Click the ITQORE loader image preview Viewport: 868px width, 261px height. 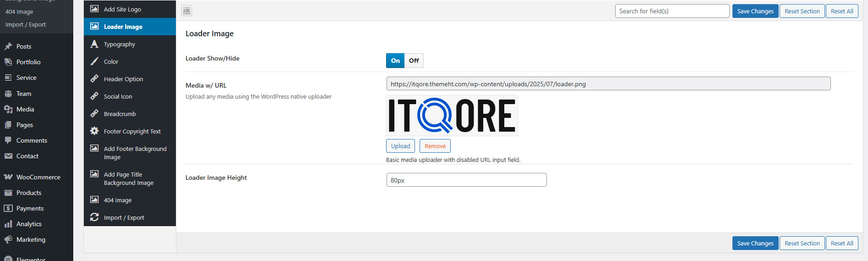[452, 116]
